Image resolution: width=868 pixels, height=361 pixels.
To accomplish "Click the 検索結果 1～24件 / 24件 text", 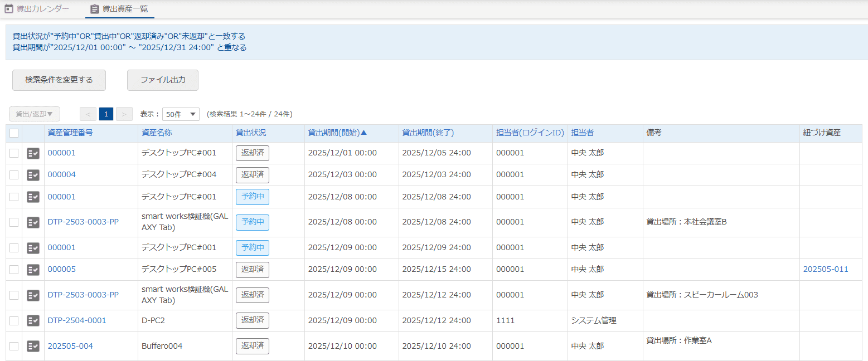I will [249, 114].
